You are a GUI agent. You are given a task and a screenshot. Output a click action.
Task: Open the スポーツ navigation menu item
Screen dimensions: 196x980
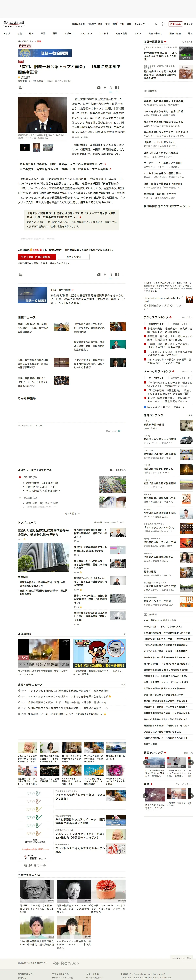(69, 33)
